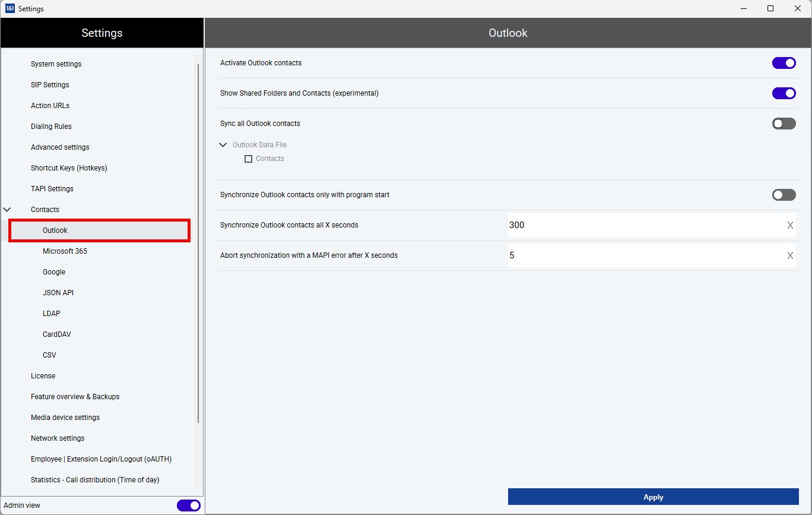Screen dimensions: 812x515
Task: Open the Microsoft 365 contacts settings
Action: click(65, 251)
